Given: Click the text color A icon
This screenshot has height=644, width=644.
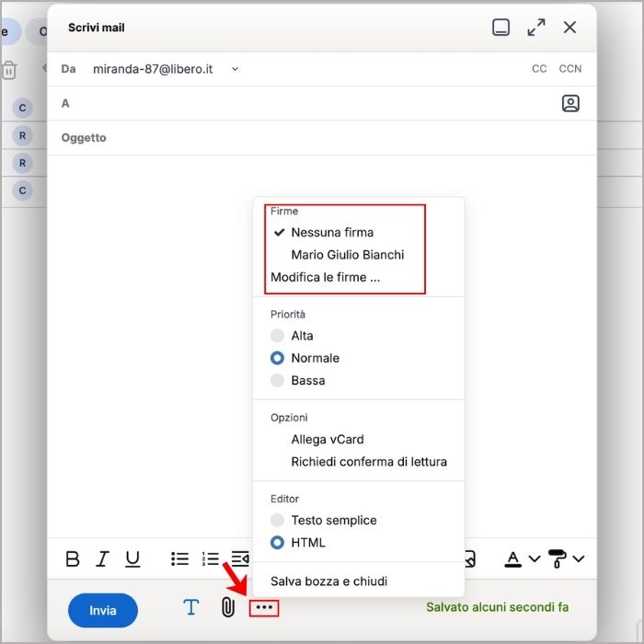Looking at the screenshot, I should [x=512, y=559].
